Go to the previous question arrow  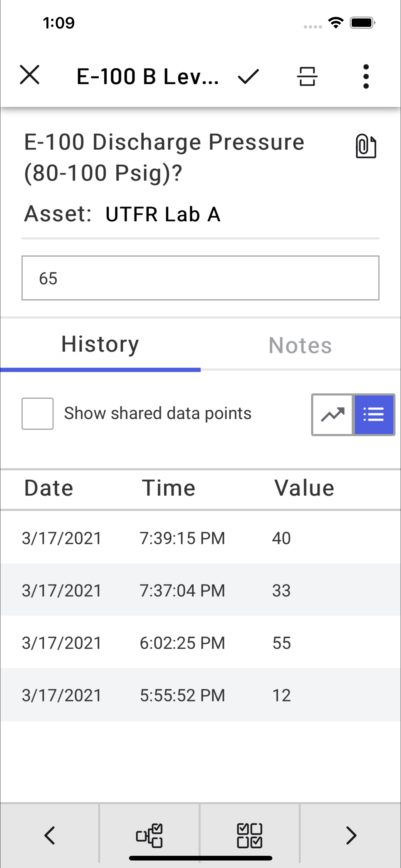tap(49, 835)
